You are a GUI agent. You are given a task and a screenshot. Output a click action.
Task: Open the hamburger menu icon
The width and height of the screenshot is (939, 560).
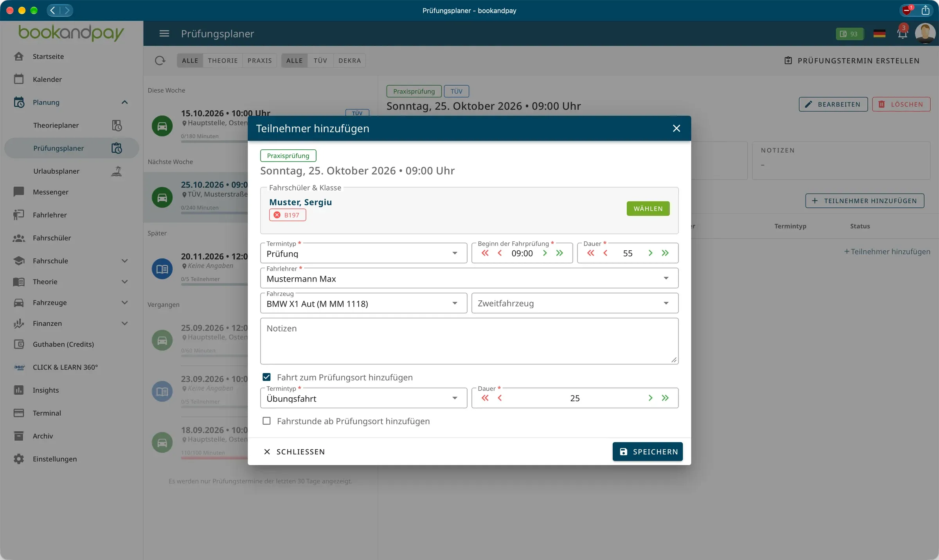164,34
